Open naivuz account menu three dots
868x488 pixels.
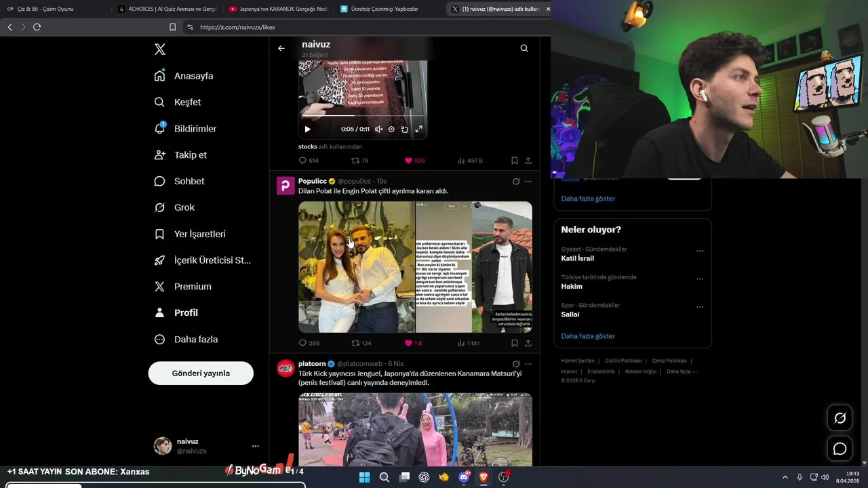coord(256,446)
